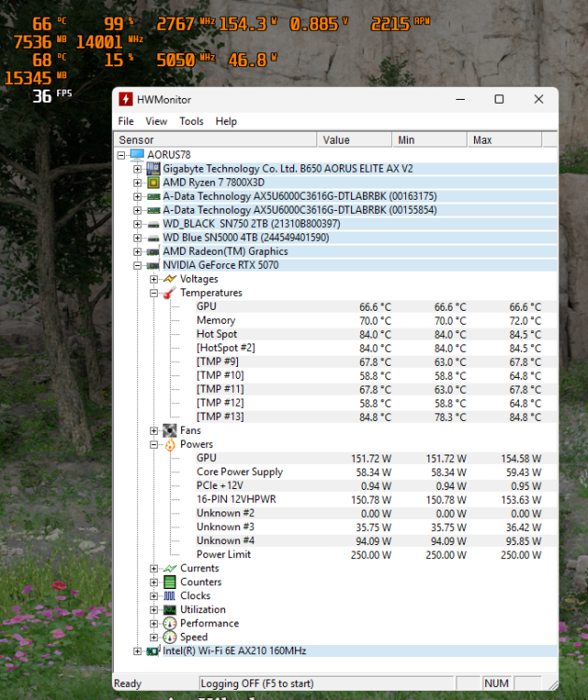Click the Clocks waveform icon
This screenshot has width=588, height=700.
pos(170,596)
